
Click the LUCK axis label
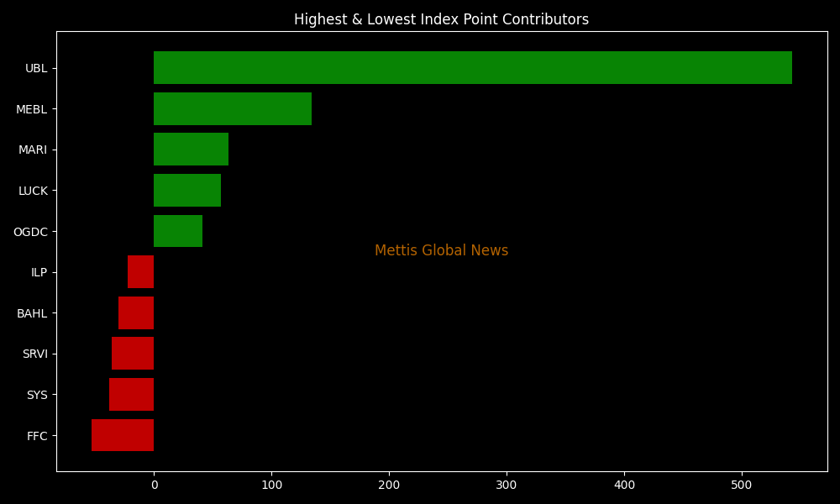click(x=34, y=192)
